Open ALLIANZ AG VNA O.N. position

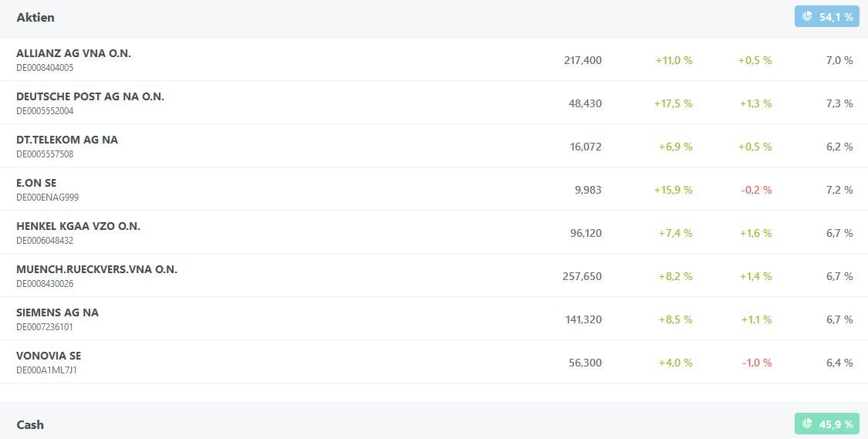[x=73, y=53]
